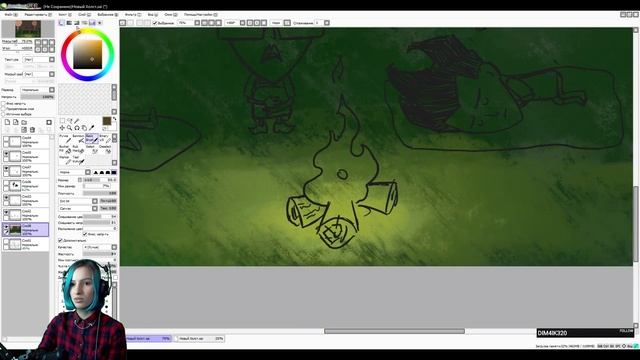
Task: Toggle the Источник выбора selection source checkbox
Action: pos(3,114)
